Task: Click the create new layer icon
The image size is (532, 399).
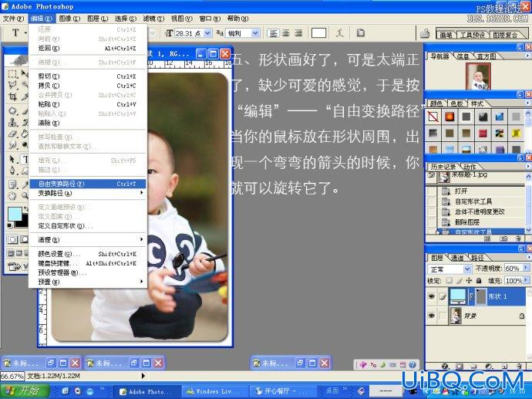Action: 504,366
